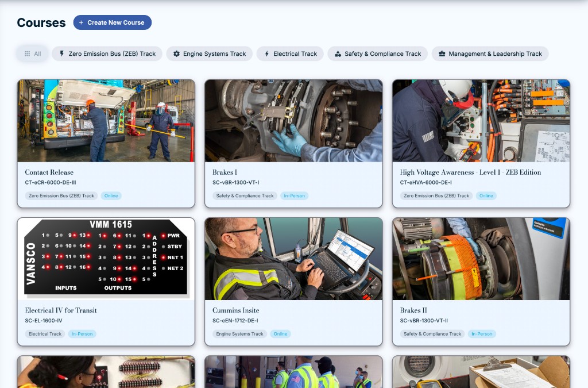Click course code CT-eHVA-6000-DE-I
Image resolution: width=588 pixels, height=388 pixels.
(x=425, y=182)
